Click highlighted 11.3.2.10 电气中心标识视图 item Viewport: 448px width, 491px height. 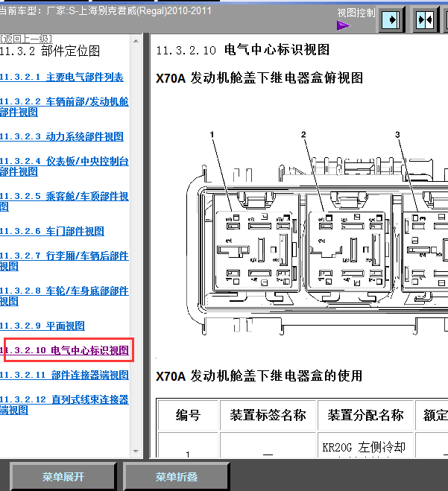[68, 350]
